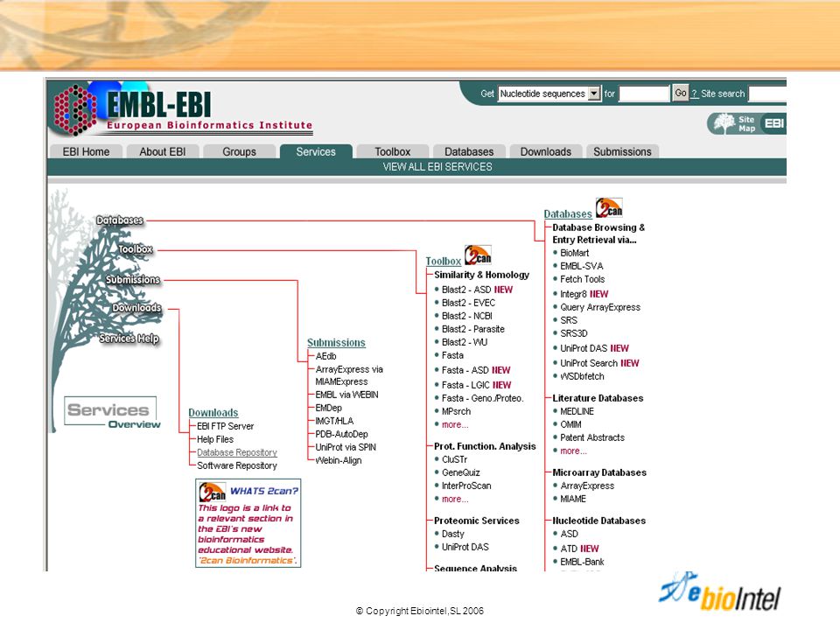
Task: Open Patent Abstracts link
Action: tap(592, 437)
